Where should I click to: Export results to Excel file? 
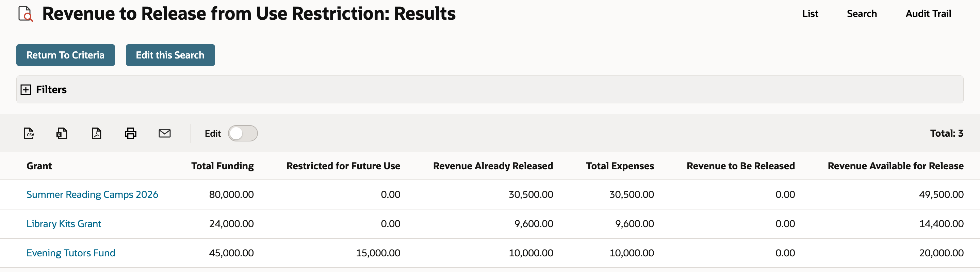coord(62,133)
